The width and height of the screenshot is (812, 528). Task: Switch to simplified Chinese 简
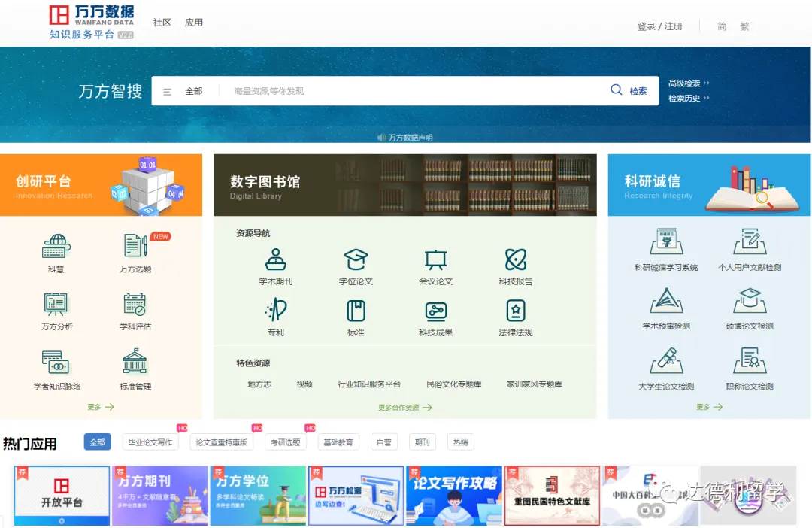pyautogui.click(x=722, y=26)
